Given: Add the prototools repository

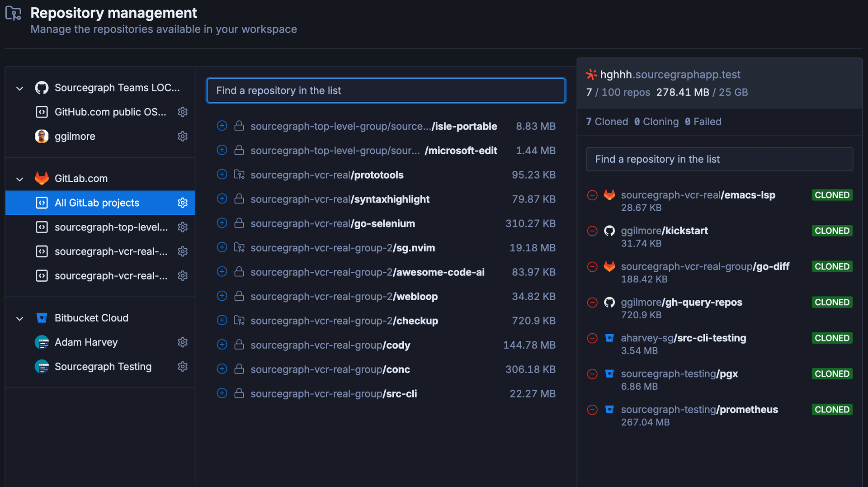Looking at the screenshot, I should coord(222,175).
